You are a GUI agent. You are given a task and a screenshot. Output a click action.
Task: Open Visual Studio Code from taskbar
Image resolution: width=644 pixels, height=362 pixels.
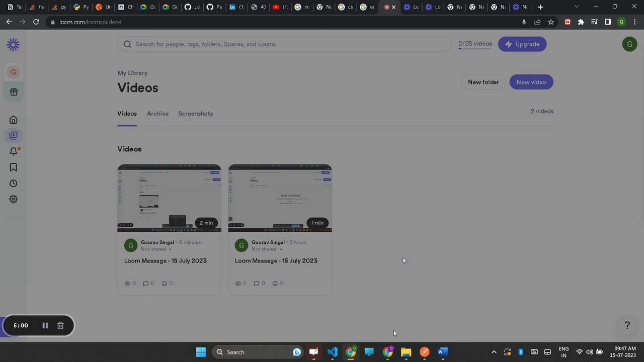click(x=333, y=352)
